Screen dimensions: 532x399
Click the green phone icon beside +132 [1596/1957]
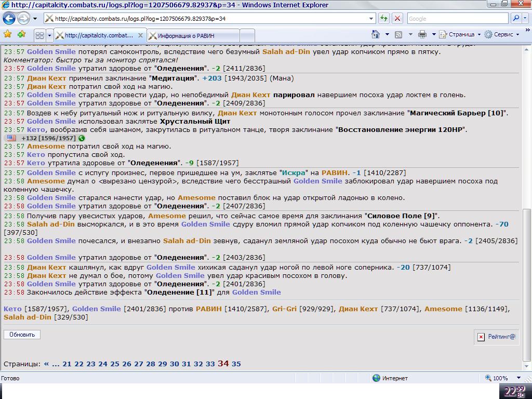[82, 138]
